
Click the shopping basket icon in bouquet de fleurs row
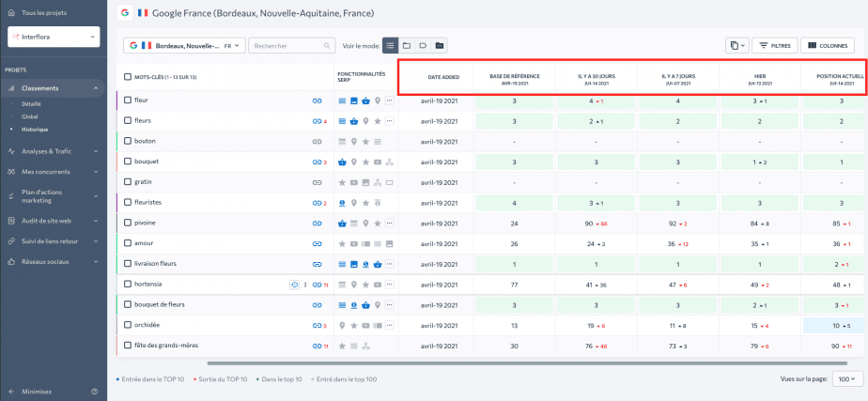point(366,305)
